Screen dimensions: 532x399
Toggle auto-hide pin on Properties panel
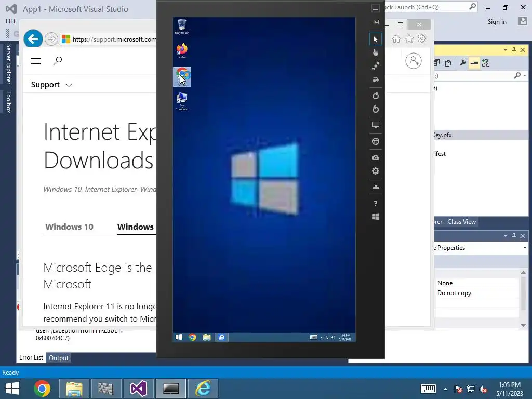(x=514, y=236)
